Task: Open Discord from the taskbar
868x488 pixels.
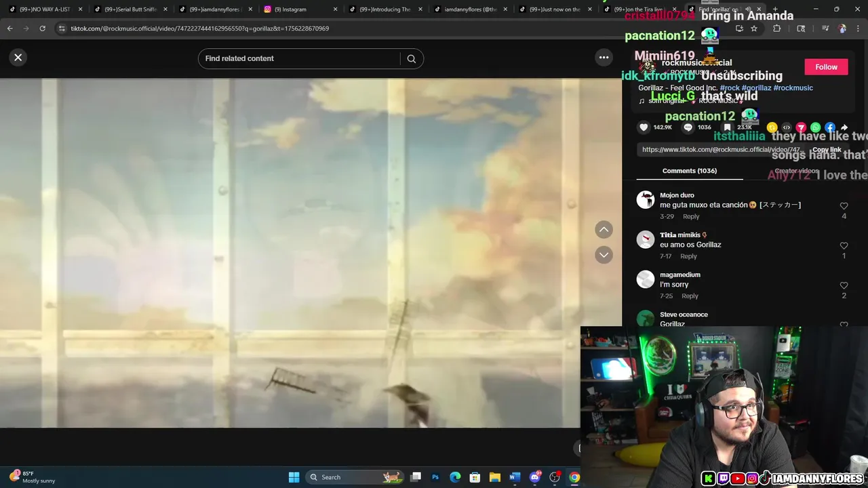Action: [534, 477]
